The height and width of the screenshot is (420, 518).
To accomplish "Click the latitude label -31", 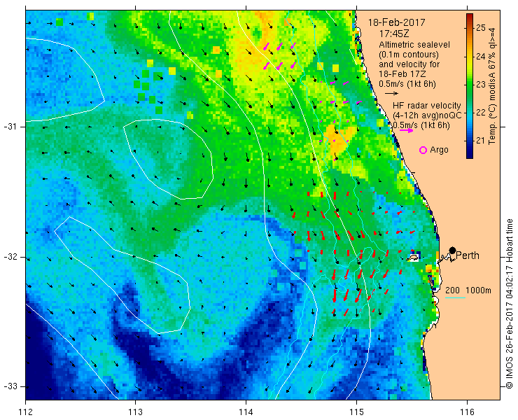I will pyautogui.click(x=10, y=127).
